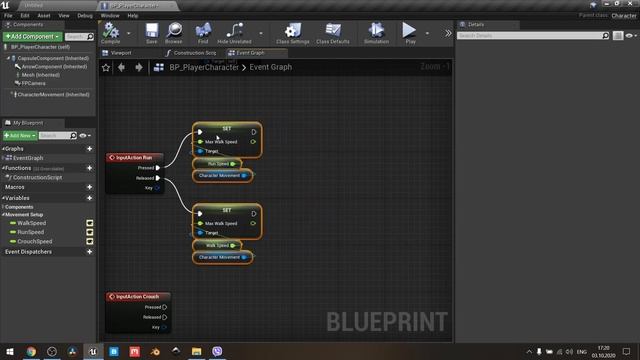Open Details panel visibility options eye

pos(631,36)
